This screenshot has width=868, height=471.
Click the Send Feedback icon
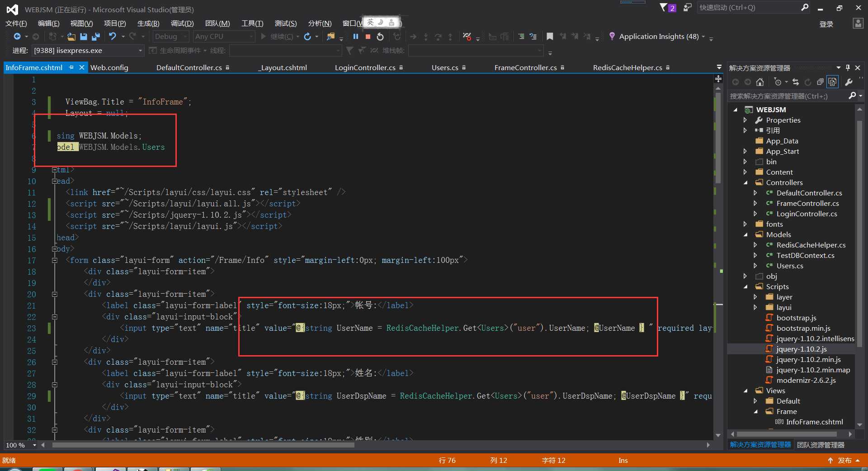click(x=687, y=8)
